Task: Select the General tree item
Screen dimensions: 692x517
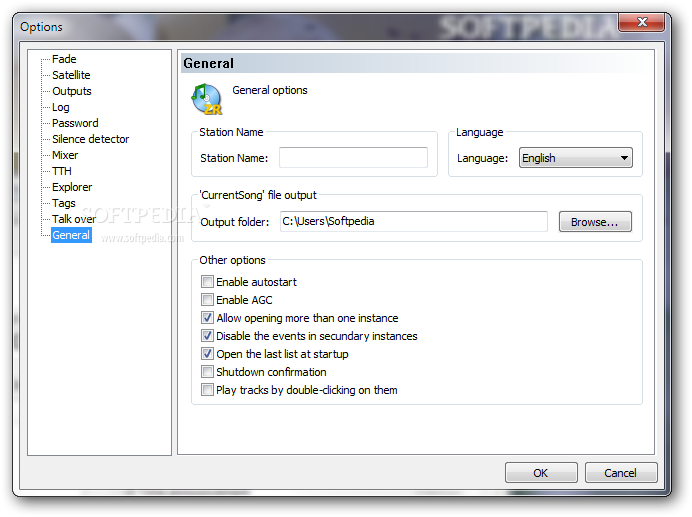Action: click(x=71, y=235)
